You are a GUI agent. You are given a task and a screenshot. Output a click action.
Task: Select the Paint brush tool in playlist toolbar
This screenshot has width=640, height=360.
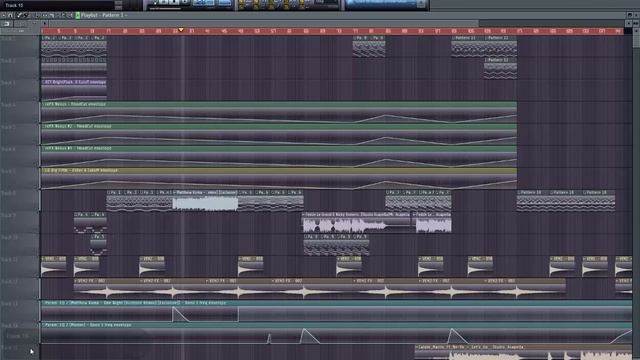[25, 15]
